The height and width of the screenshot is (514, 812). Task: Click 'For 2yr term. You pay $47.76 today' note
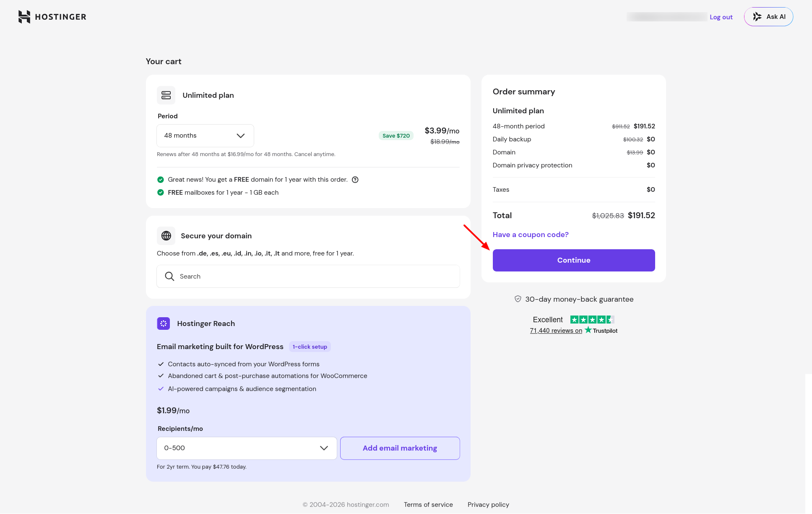pos(202,467)
